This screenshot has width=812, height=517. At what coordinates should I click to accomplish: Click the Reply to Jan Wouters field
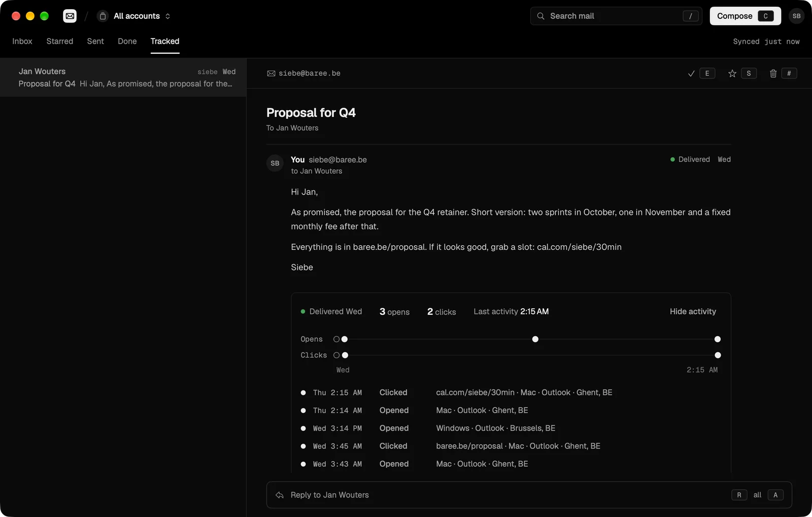coord(529,495)
